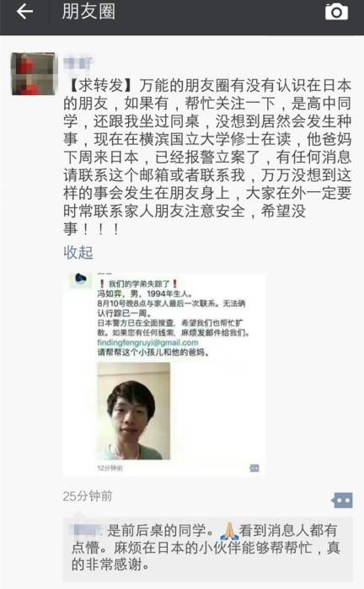
Task: Open the like and comment popup button
Action: (342, 501)
